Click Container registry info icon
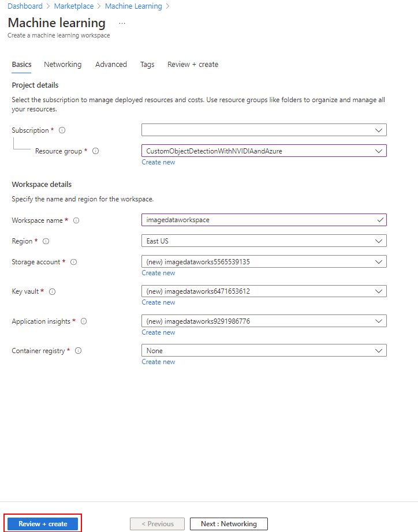This screenshot has width=418, height=532. pyautogui.click(x=79, y=351)
